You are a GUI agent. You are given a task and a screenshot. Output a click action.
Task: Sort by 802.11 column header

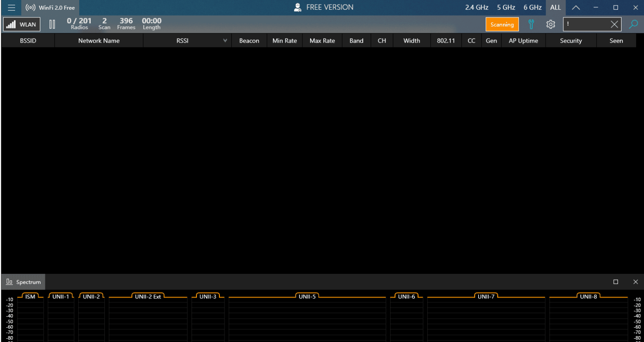446,41
